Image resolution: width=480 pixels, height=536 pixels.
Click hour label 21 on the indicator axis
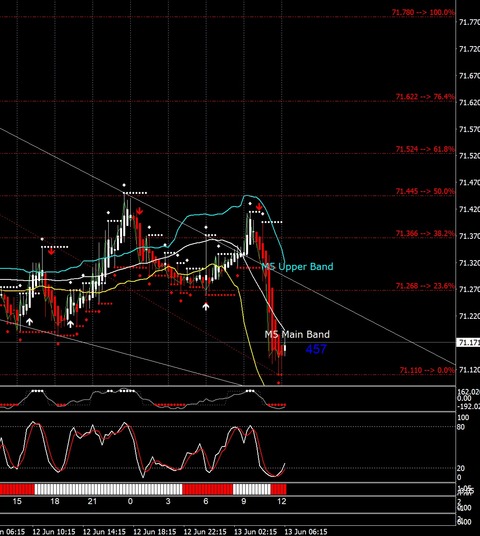pos(92,501)
